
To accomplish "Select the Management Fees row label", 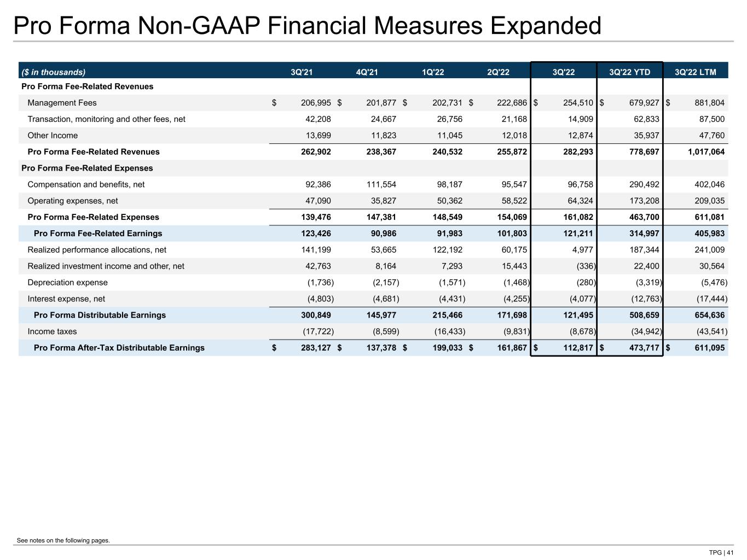I will click(x=62, y=103).
